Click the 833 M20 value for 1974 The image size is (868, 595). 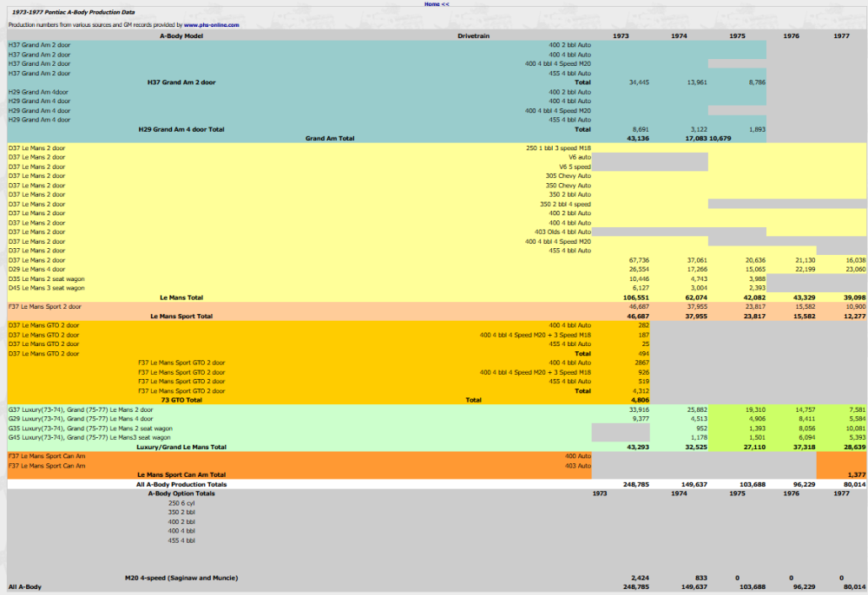pos(700,578)
